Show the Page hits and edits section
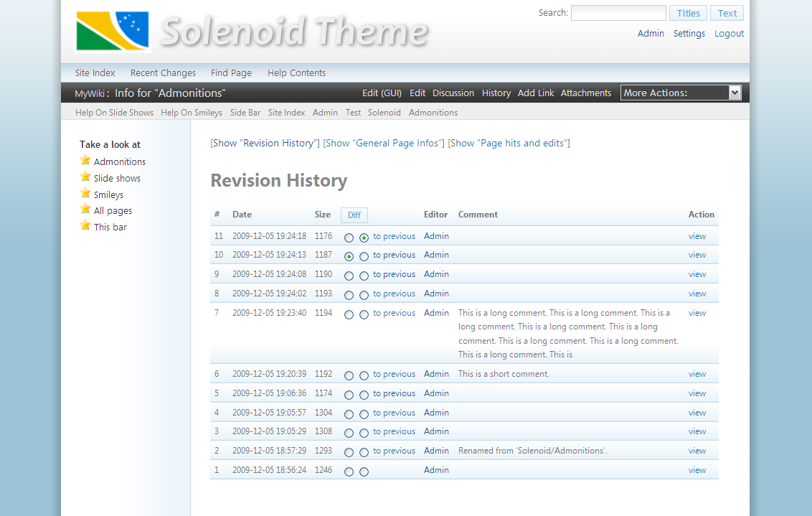The width and height of the screenshot is (812, 516). [509, 143]
